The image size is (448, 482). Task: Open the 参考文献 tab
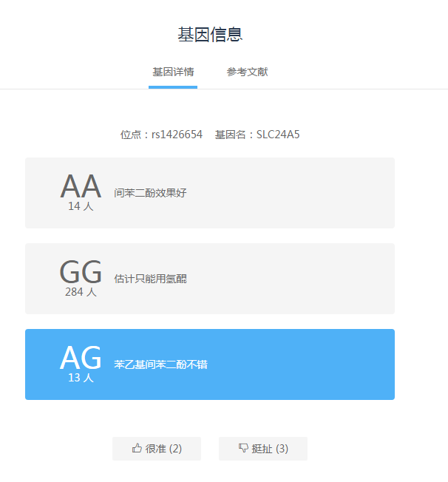pos(247,72)
